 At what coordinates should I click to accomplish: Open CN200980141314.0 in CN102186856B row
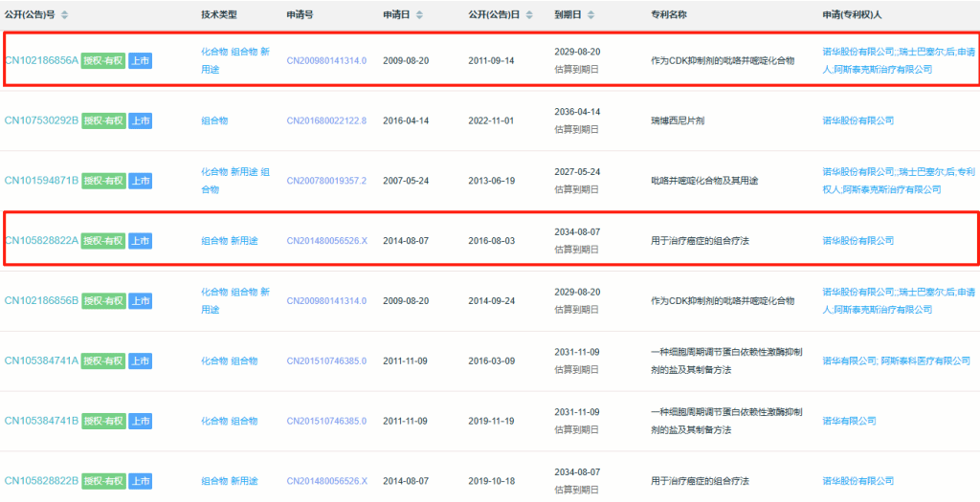pos(326,300)
